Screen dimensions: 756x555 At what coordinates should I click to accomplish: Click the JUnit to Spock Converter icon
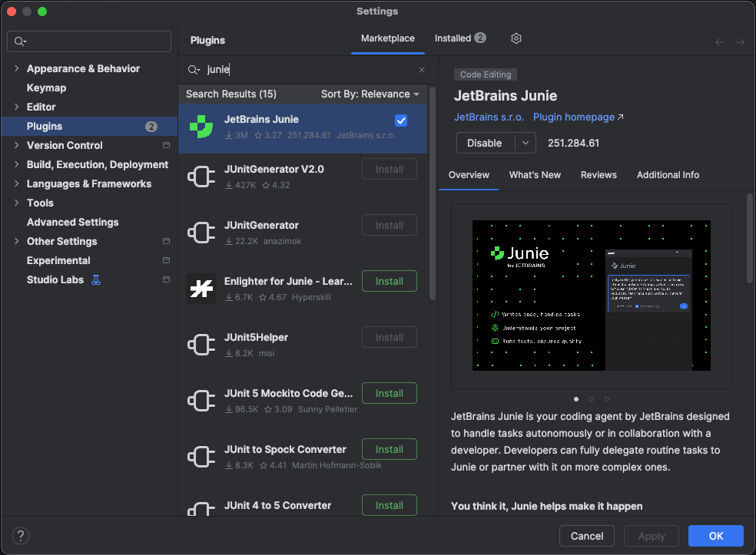201,457
